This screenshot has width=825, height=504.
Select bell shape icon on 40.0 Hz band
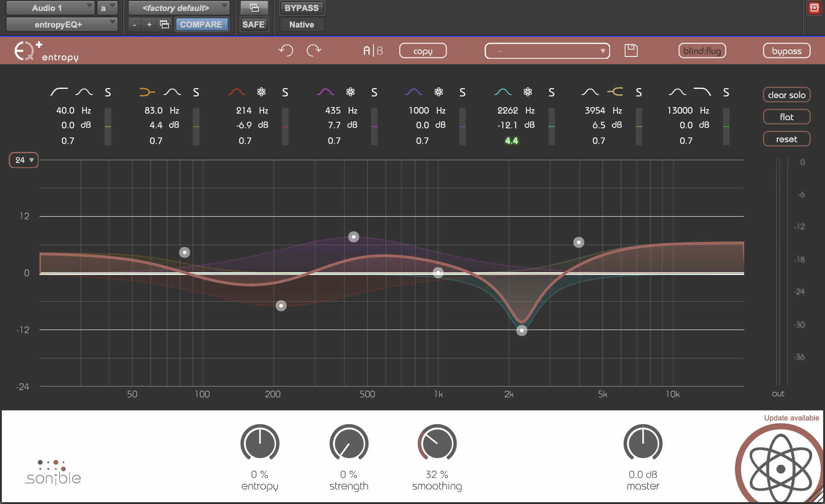[84, 92]
